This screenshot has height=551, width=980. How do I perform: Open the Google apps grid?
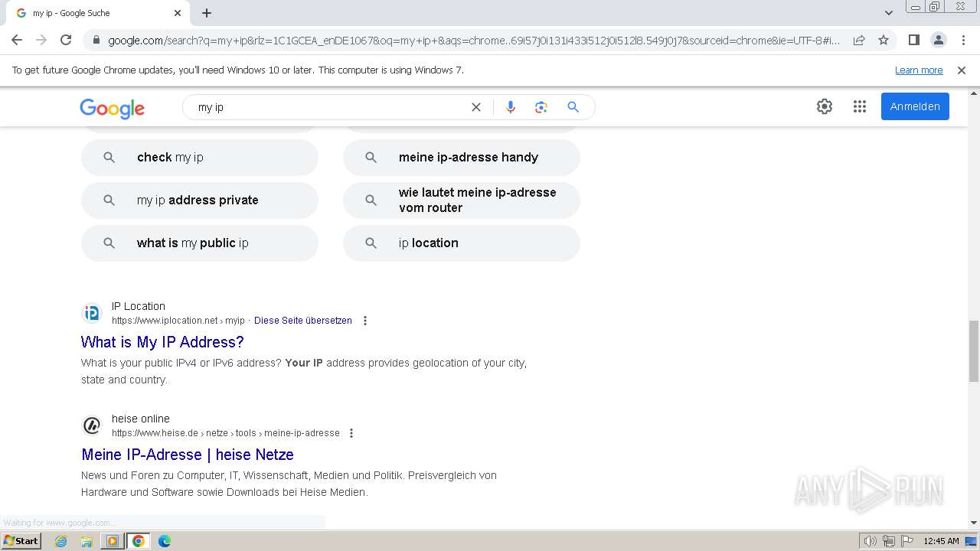pos(860,106)
